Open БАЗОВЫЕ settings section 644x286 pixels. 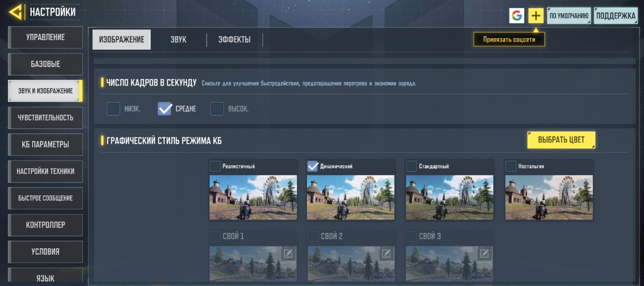click(45, 64)
